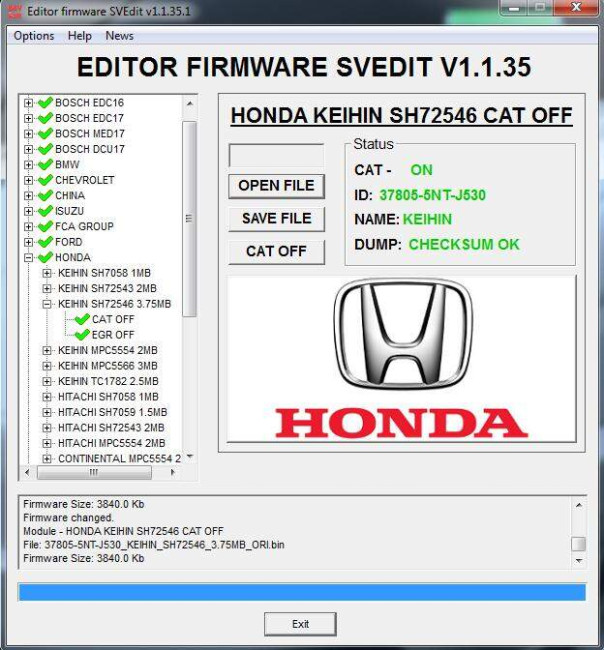Screen dimensions: 604x650
Task: Click the green checkmark beside FORD
Action: point(45,242)
